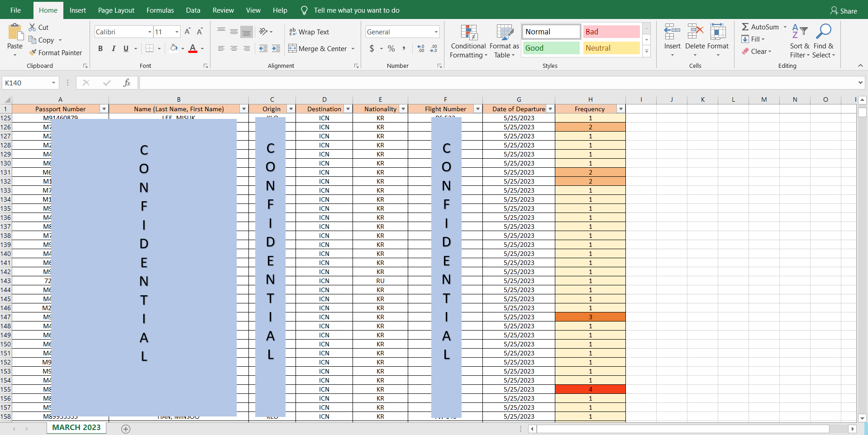Screen dimensions: 868x435
Task: Apply Accounting dollar number format
Action: (x=372, y=48)
